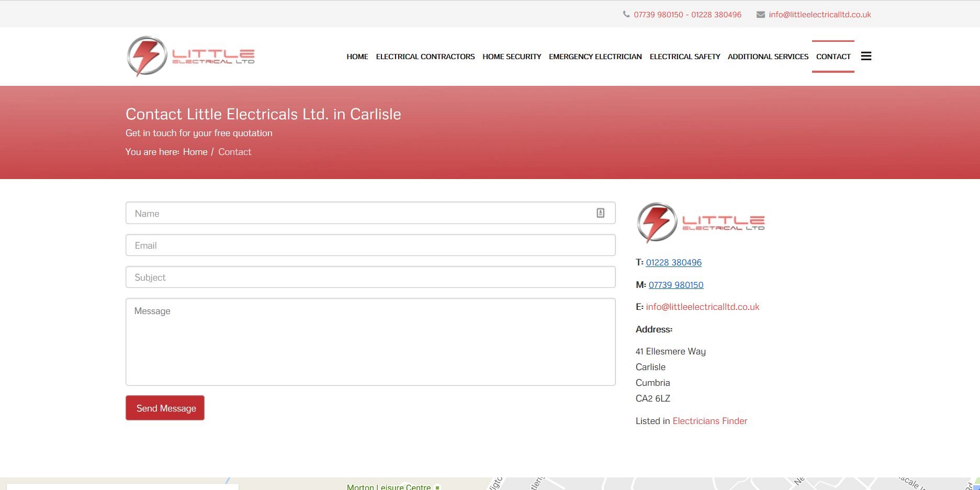Click inside the Message text area
Image resolution: width=980 pixels, height=490 pixels.
point(370,341)
